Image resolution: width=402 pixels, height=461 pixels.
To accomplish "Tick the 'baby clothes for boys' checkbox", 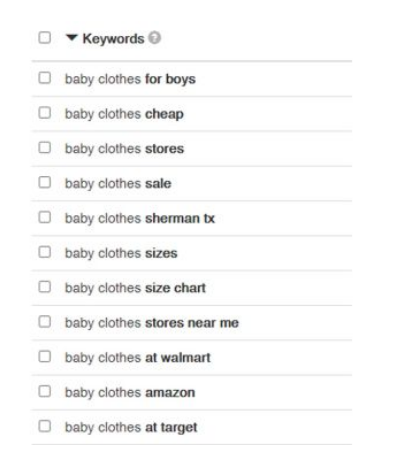I will pyautogui.click(x=45, y=78).
